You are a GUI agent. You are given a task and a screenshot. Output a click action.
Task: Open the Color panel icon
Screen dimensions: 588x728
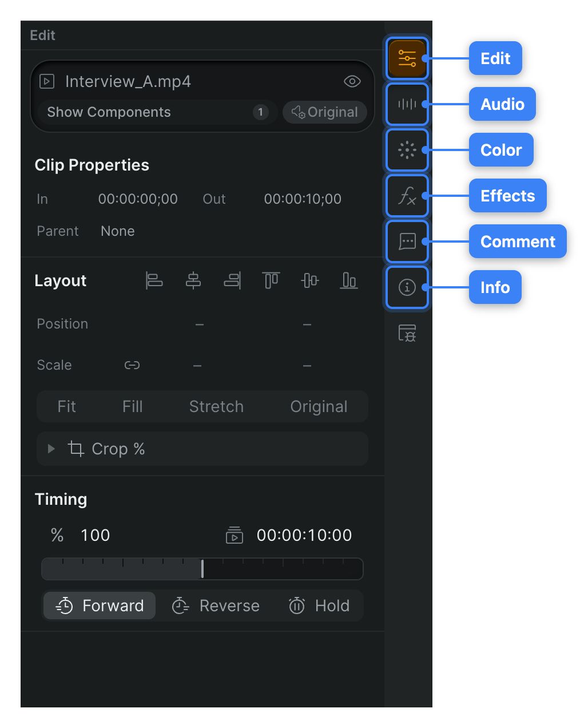point(407,150)
